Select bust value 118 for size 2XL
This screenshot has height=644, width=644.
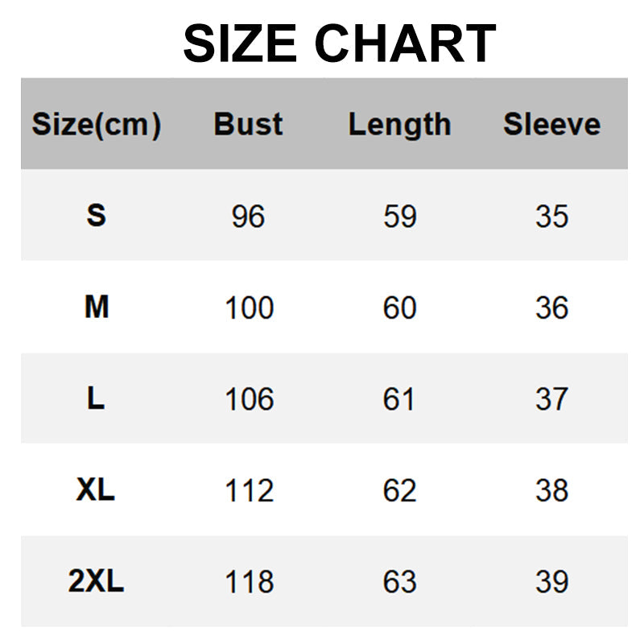(x=250, y=581)
